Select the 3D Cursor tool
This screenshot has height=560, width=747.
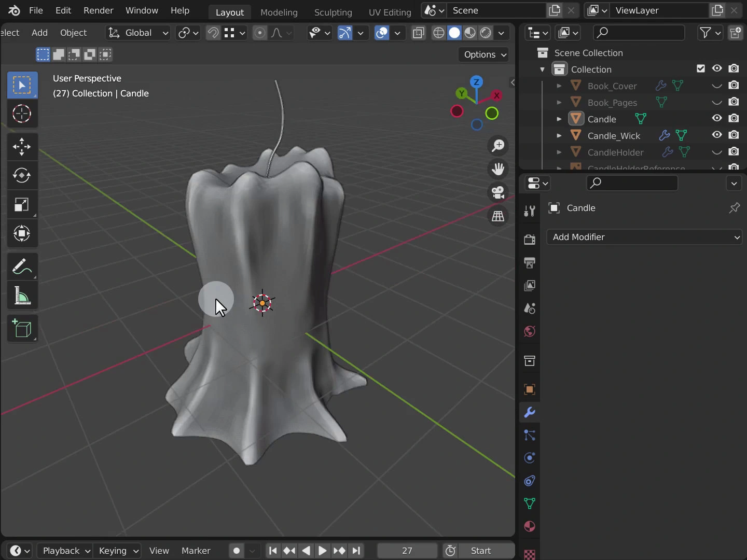pyautogui.click(x=22, y=114)
